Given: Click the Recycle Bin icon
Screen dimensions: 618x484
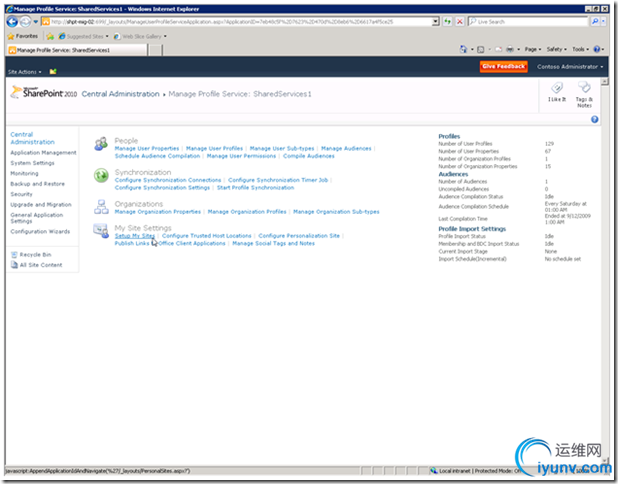Looking at the screenshot, I should [x=14, y=255].
